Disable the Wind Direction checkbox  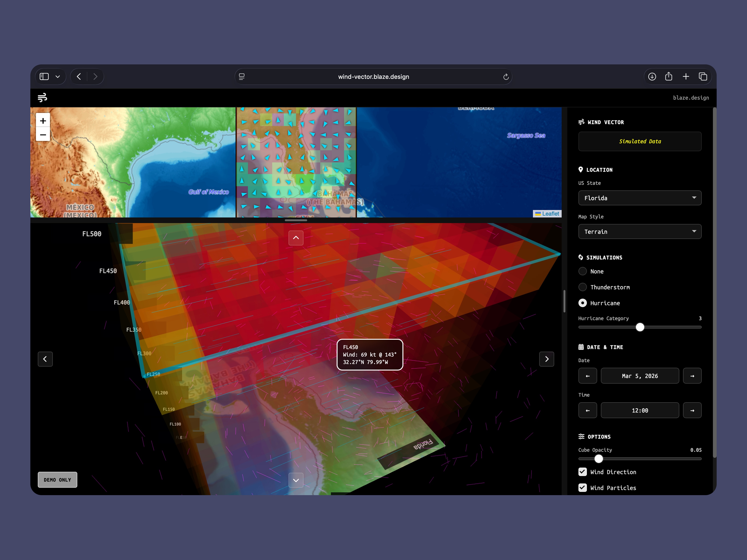582,472
